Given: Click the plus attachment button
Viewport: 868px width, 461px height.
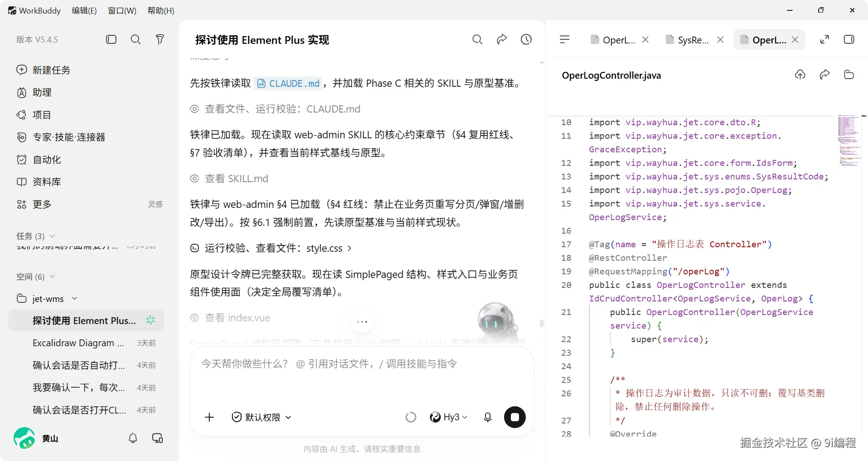Looking at the screenshot, I should [x=209, y=417].
